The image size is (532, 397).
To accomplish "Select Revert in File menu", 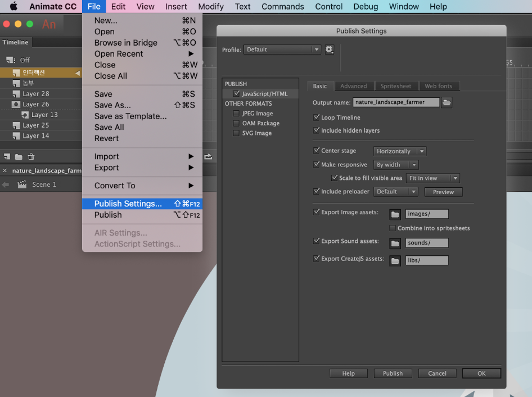I will (x=142, y=138).
